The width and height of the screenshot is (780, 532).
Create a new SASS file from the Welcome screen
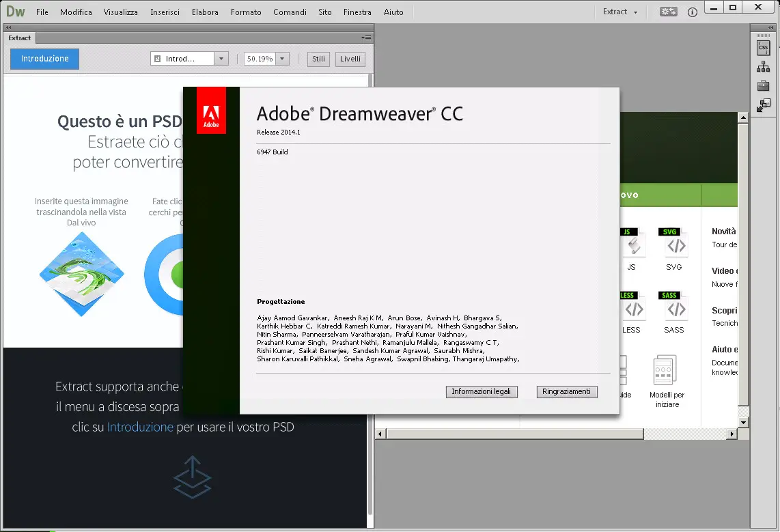[673, 312]
